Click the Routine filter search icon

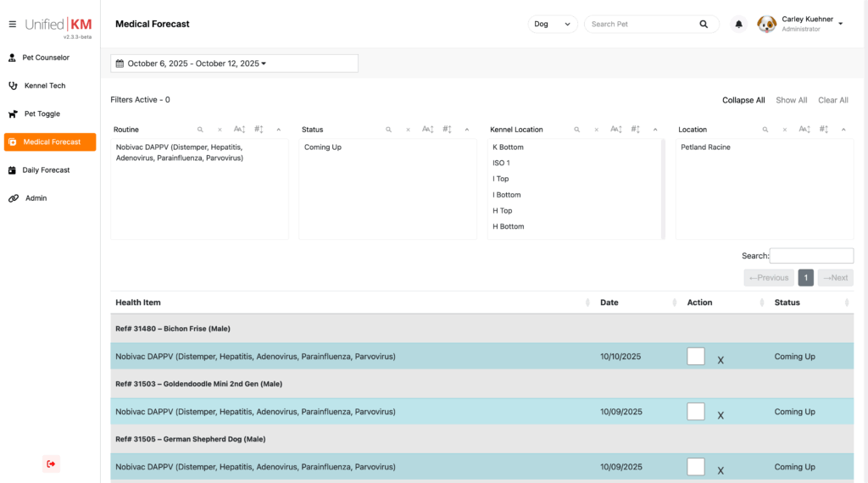pyautogui.click(x=200, y=130)
